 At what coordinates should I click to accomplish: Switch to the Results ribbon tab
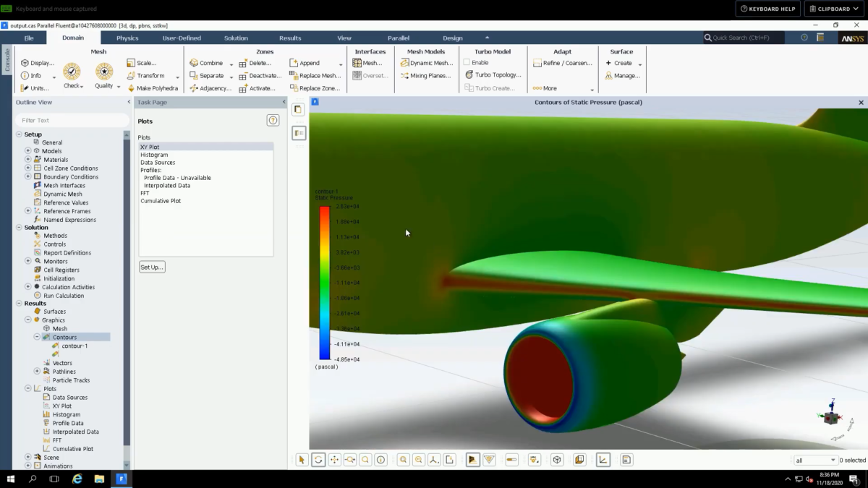[x=290, y=38]
